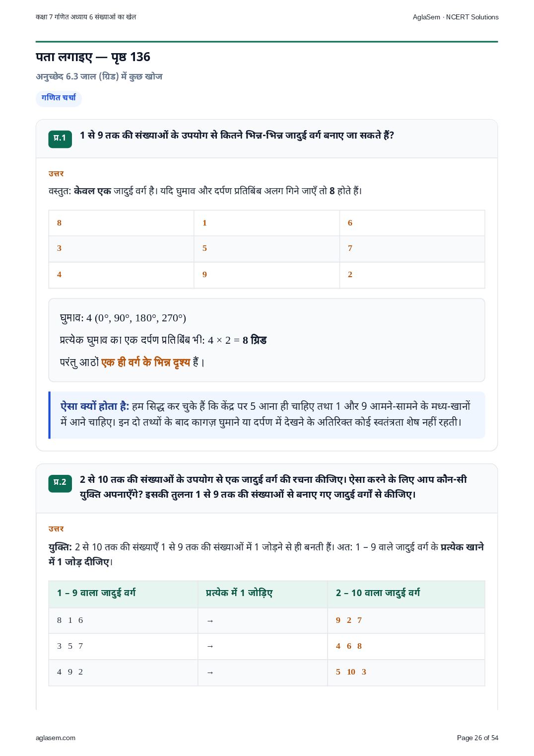Image resolution: width=534 pixels, height=756 pixels.
Task: Click the highlighted text एक ही वर्ग के भिन्न दृश्य
Action: 146,362
